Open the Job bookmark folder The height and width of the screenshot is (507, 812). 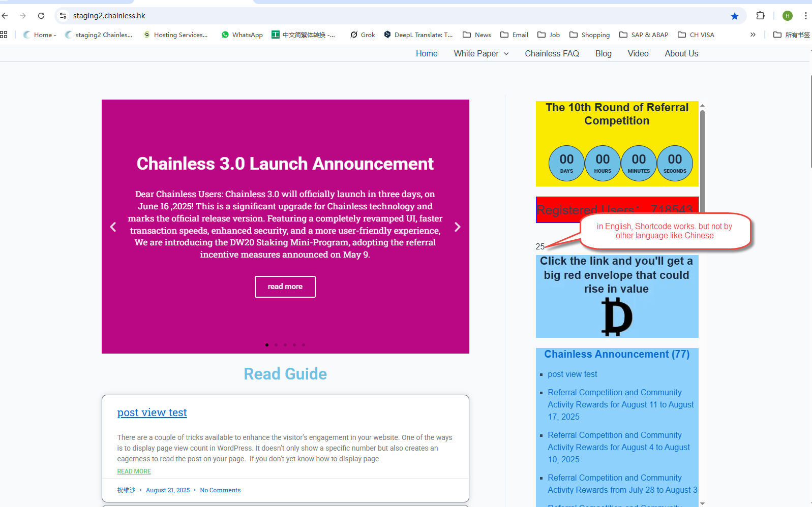pos(549,35)
